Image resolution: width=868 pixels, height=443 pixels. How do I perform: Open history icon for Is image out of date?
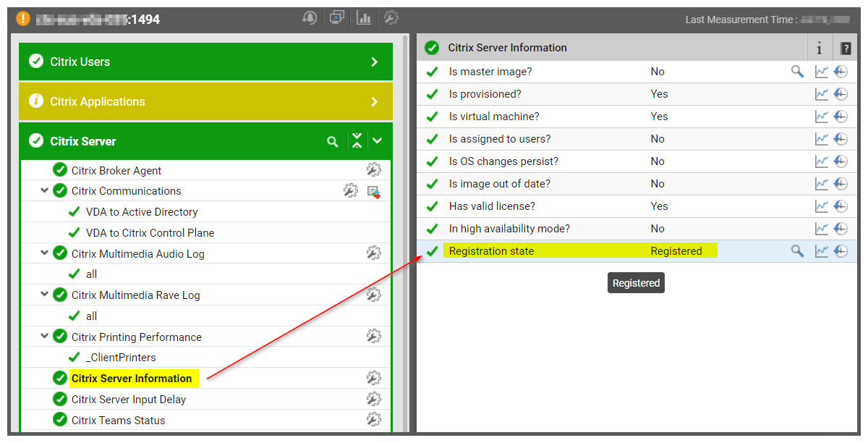[x=841, y=184]
